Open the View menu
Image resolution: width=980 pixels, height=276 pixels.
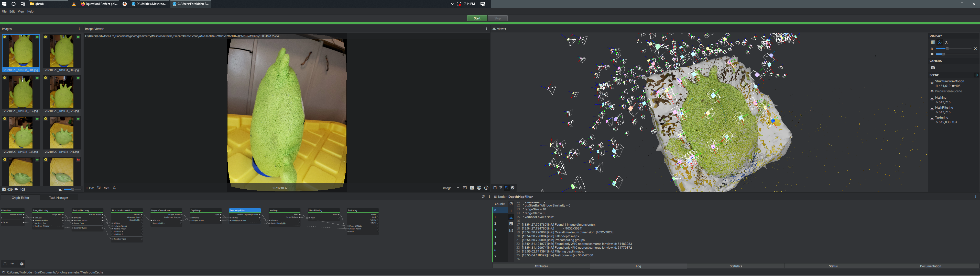[21, 11]
